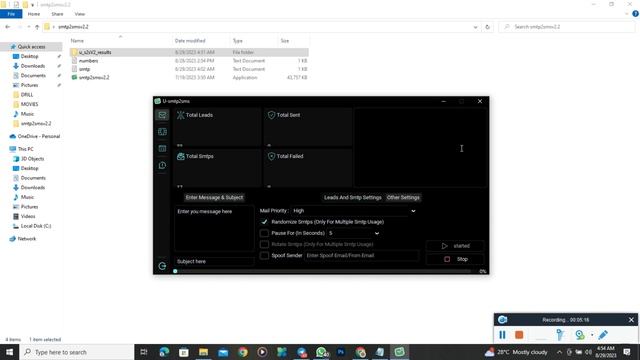The width and height of the screenshot is (640, 360).
Task: Select the smtp text document
Action: point(84,69)
